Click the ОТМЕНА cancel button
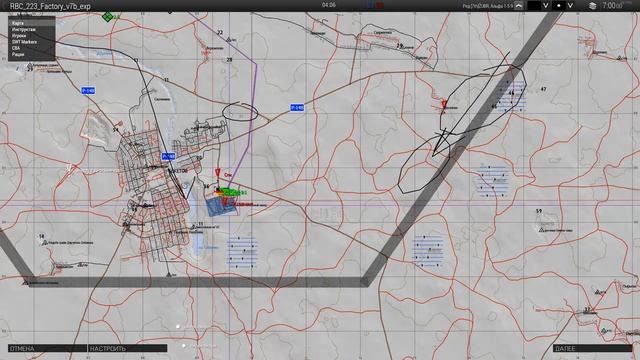 pyautogui.click(x=47, y=348)
